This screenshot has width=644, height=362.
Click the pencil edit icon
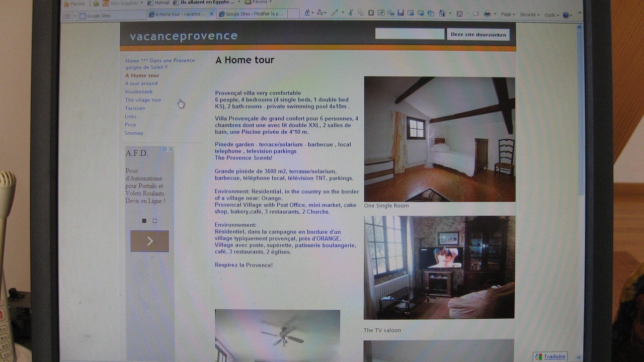(x=335, y=13)
